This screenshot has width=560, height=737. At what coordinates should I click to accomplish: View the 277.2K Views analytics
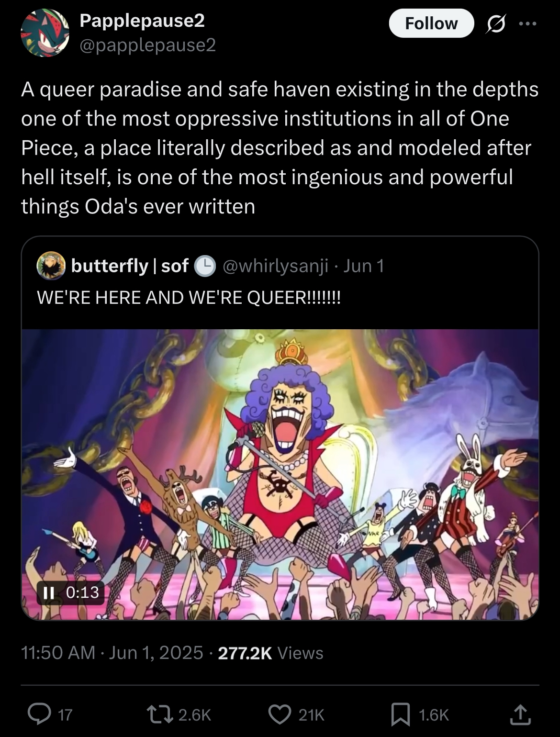[271, 653]
